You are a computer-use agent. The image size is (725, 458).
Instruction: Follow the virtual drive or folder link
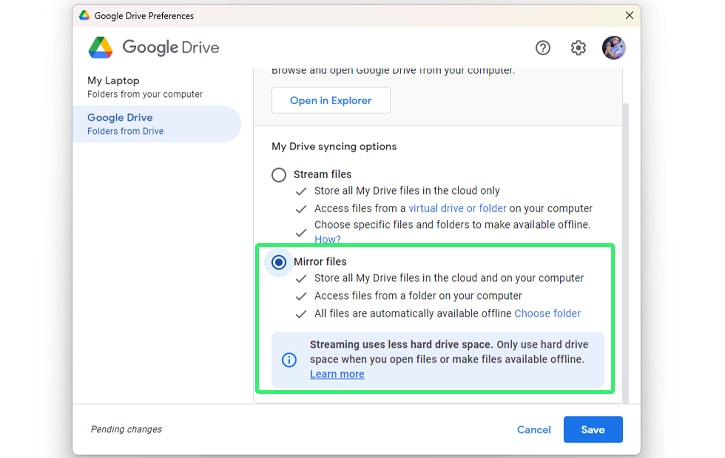point(457,208)
